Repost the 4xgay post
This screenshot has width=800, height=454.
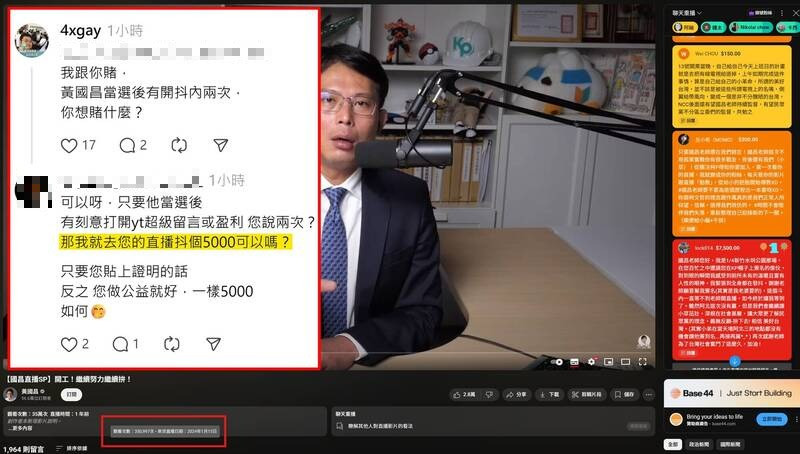[179, 146]
